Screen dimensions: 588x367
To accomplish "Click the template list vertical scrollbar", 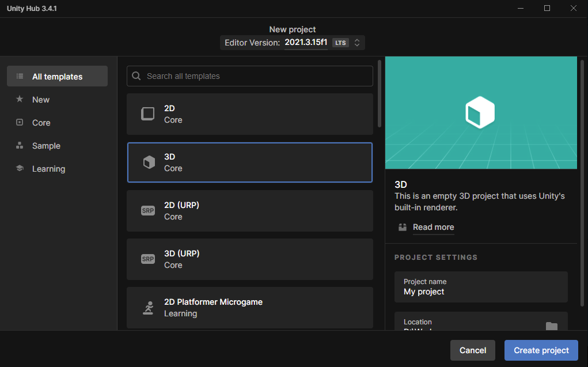I will 380,94.
